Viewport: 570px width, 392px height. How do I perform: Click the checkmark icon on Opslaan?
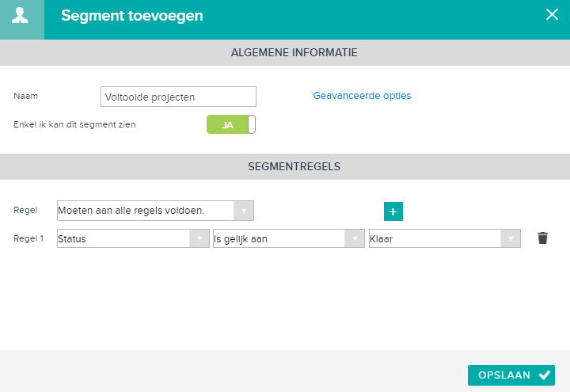pyautogui.click(x=544, y=375)
